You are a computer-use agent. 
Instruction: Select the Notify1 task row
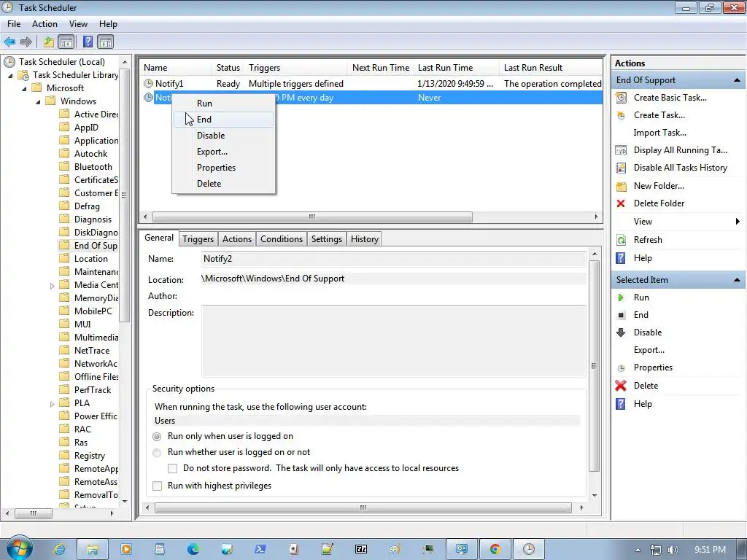pyautogui.click(x=371, y=84)
